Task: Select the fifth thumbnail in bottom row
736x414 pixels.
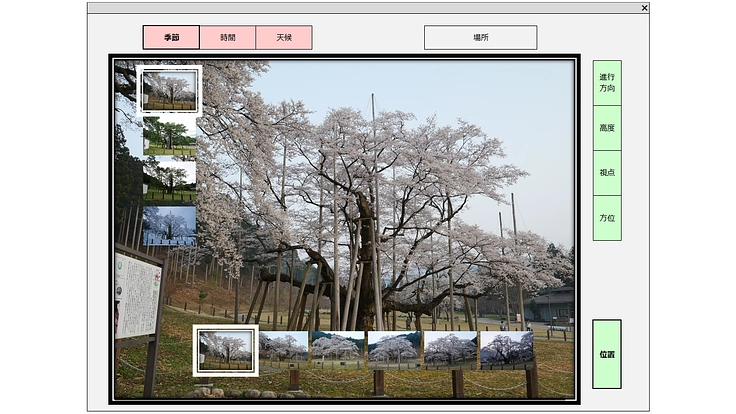Action: click(451, 351)
